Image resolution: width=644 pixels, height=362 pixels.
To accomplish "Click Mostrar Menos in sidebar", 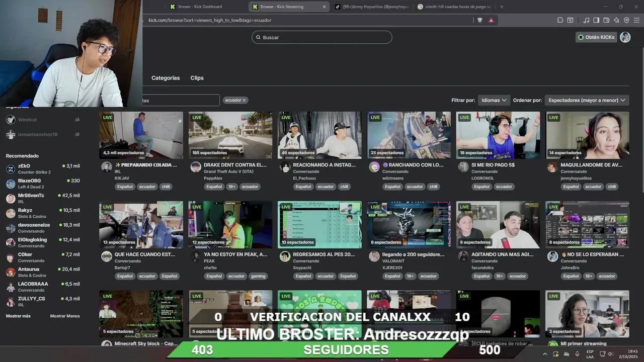I will click(x=65, y=316).
